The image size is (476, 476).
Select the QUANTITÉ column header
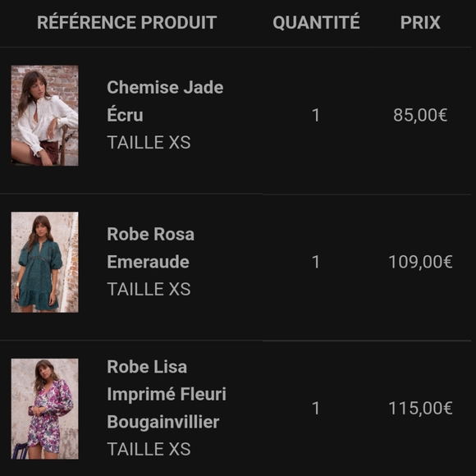pyautogui.click(x=316, y=22)
